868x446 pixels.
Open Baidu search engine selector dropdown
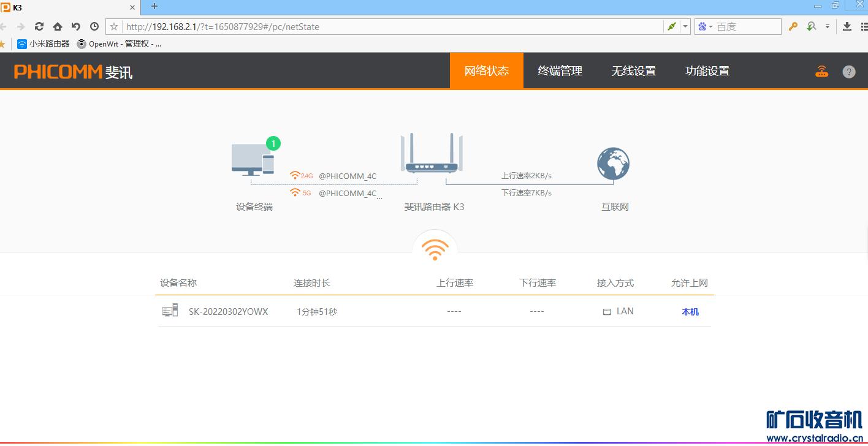(706, 26)
